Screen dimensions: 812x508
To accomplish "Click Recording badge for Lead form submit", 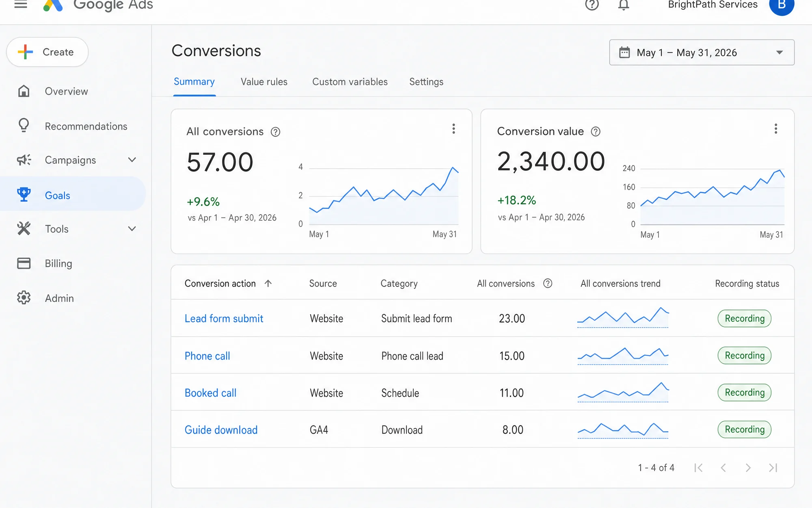I will [x=745, y=319].
